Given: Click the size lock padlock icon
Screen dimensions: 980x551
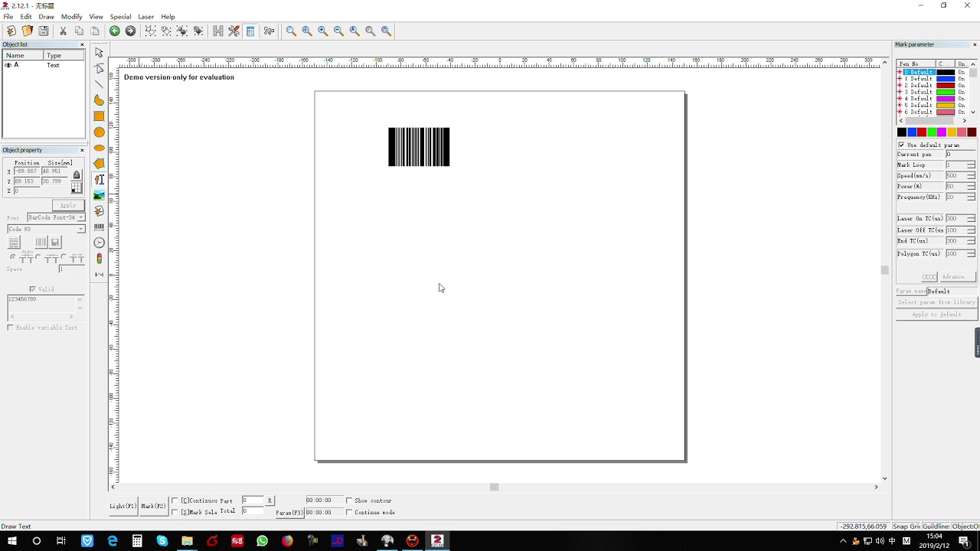Looking at the screenshot, I should pos(77,175).
